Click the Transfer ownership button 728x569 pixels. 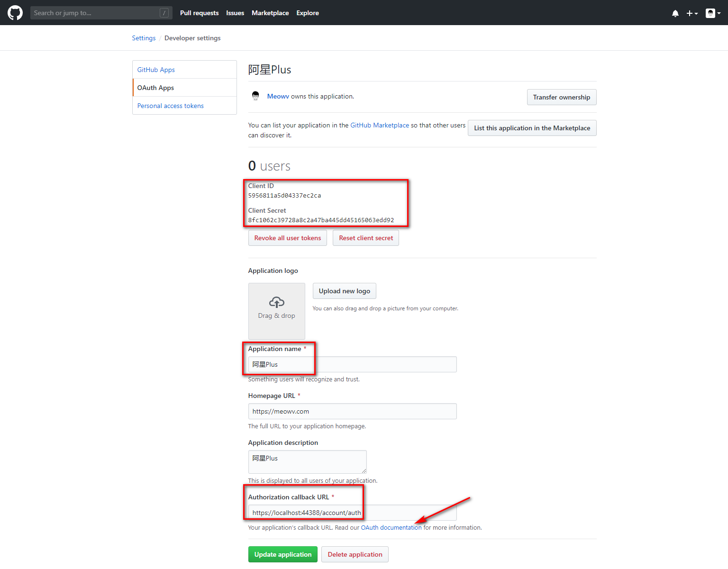(x=562, y=97)
